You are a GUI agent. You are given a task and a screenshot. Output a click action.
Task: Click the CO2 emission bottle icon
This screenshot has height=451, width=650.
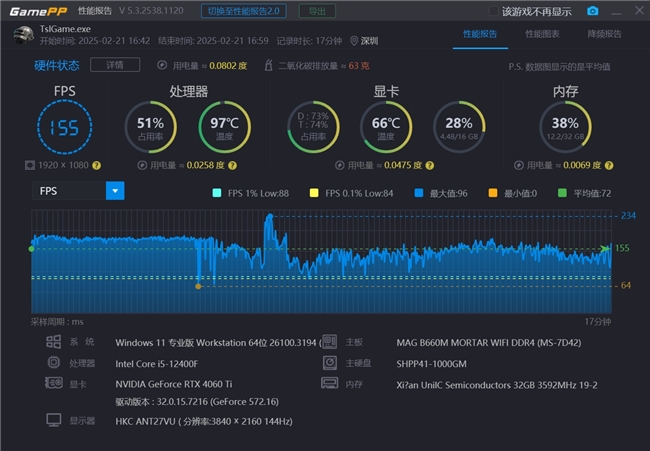click(268, 65)
